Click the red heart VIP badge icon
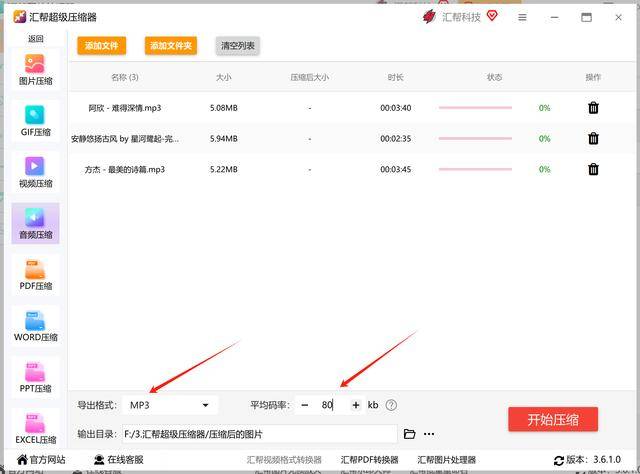The width and height of the screenshot is (640, 474). (492, 16)
